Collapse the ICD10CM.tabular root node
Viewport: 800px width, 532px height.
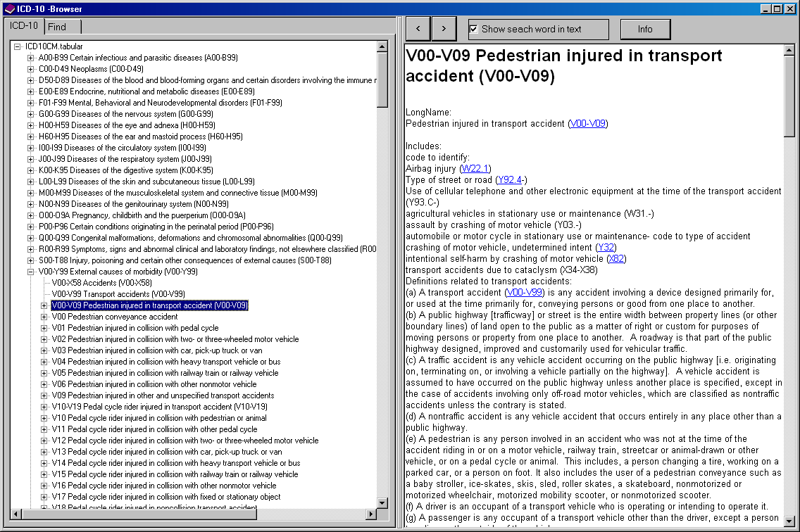[18, 46]
